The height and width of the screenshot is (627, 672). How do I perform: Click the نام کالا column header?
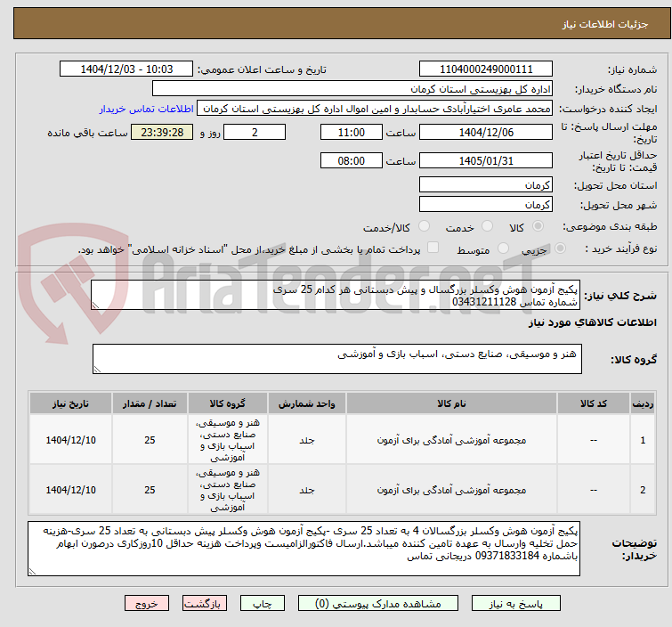pyautogui.click(x=452, y=403)
